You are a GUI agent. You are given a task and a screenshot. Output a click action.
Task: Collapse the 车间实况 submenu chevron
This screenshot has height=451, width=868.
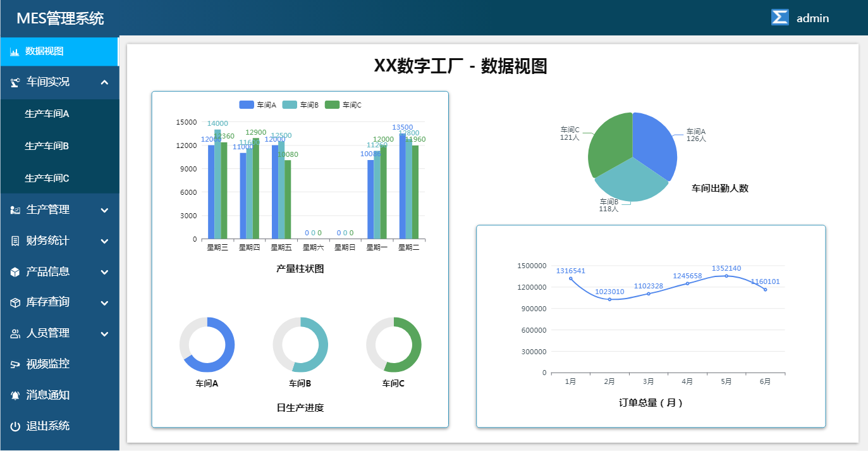coord(104,82)
